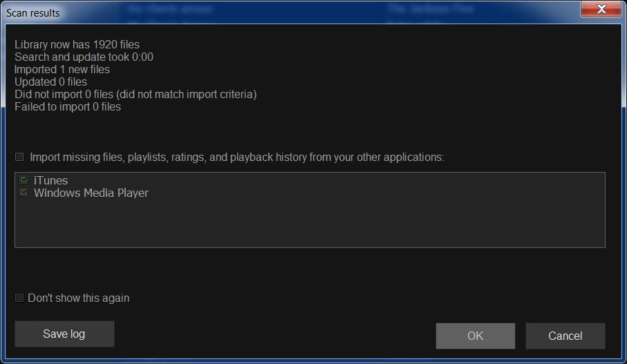Screen dimensions: 627x364
Task: Click the Don't show this again label
Action: 78,298
